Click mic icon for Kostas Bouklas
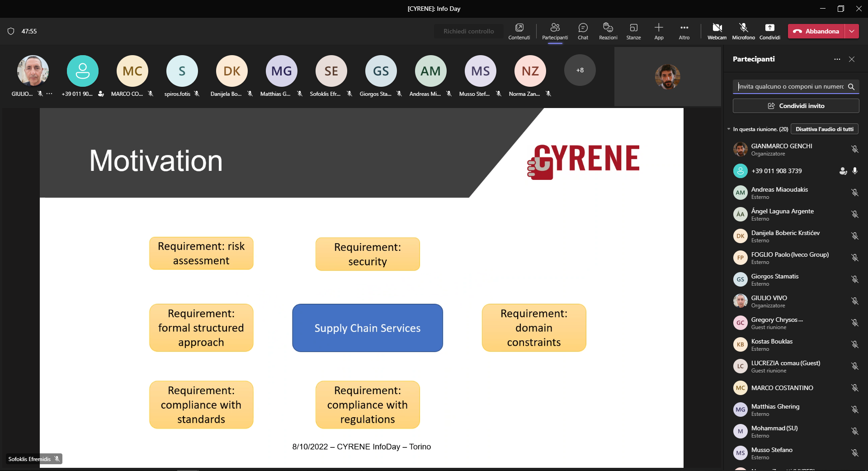 click(854, 344)
